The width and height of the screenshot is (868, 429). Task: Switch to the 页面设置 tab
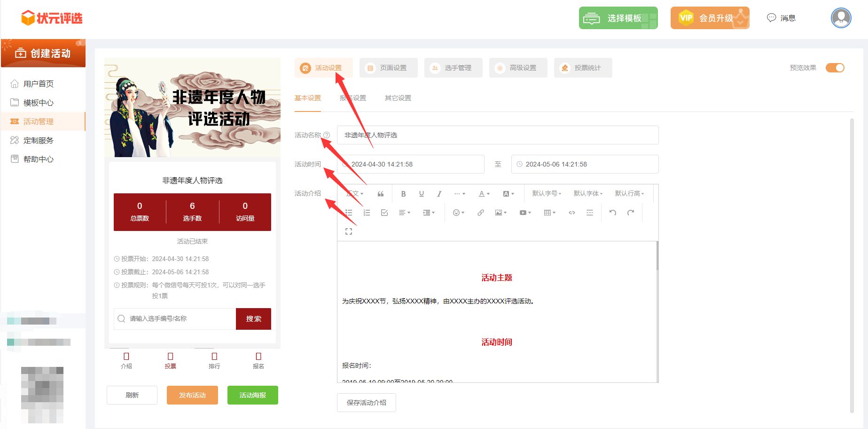[388, 68]
